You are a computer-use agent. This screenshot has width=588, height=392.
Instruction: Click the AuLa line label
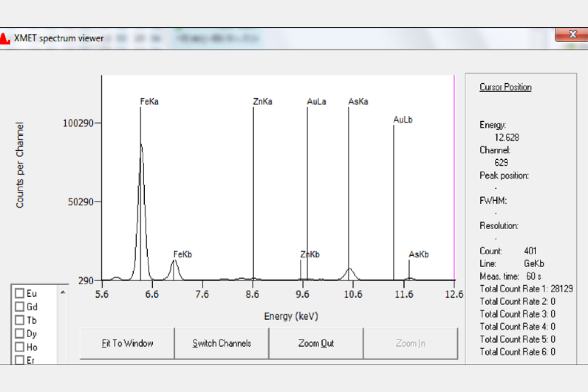click(316, 102)
